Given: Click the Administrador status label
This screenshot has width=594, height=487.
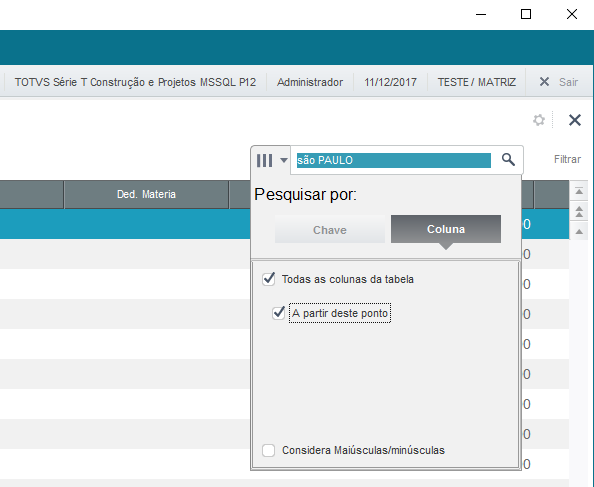Looking at the screenshot, I should click(x=310, y=82).
